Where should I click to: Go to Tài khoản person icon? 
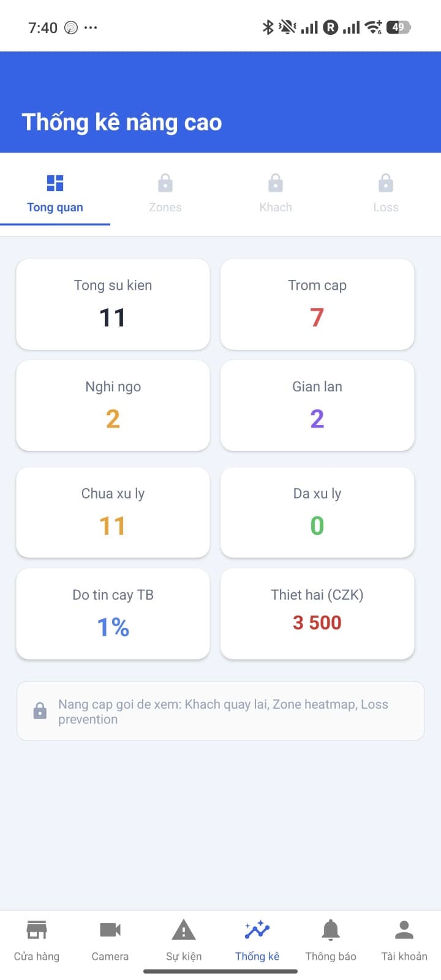click(404, 930)
